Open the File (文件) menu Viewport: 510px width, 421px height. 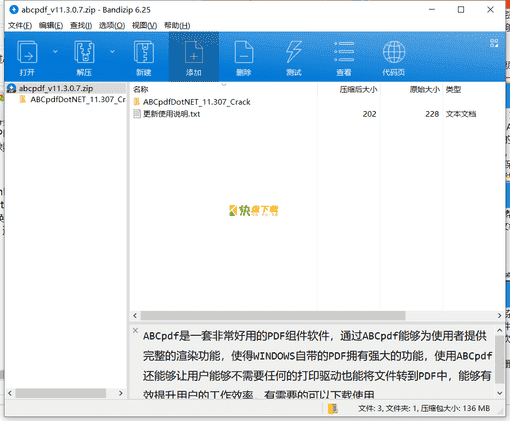tap(20, 25)
